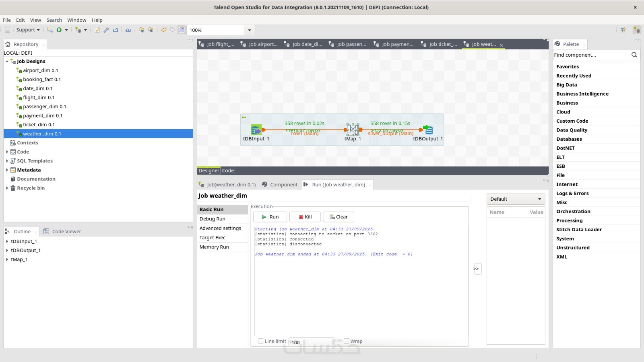Expand the SQL Templates node
This screenshot has height=362, width=644.
point(7,161)
